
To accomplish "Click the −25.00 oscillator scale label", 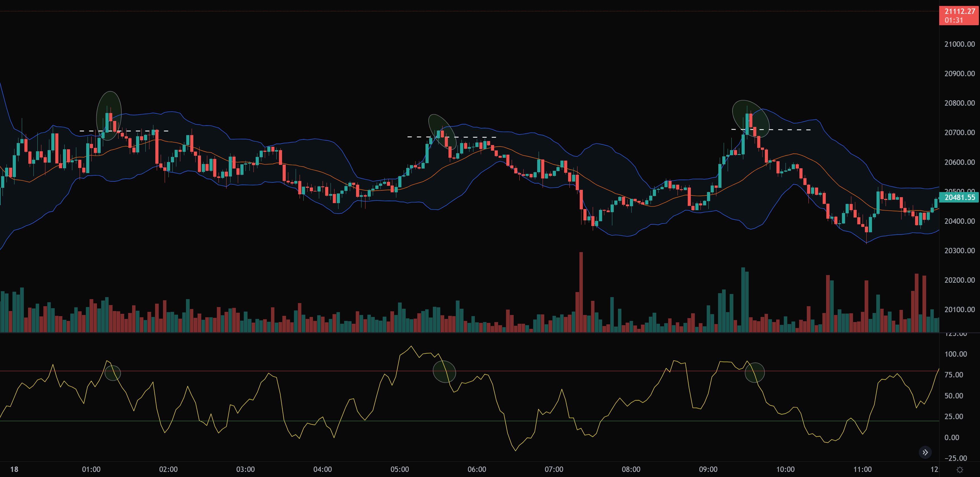I will pos(956,458).
